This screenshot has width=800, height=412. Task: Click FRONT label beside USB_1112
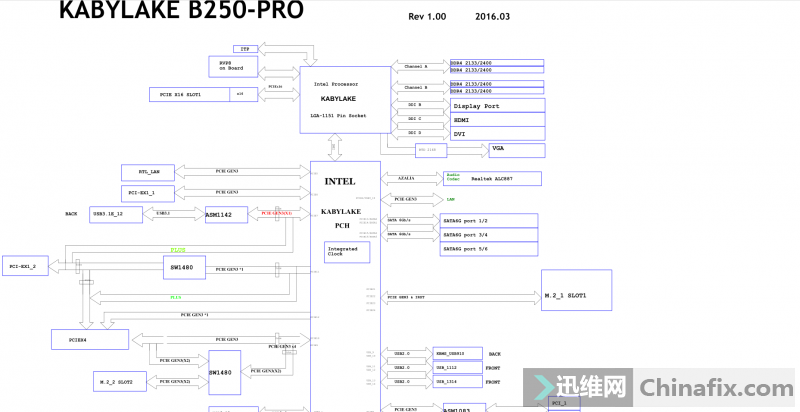pyautogui.click(x=493, y=368)
